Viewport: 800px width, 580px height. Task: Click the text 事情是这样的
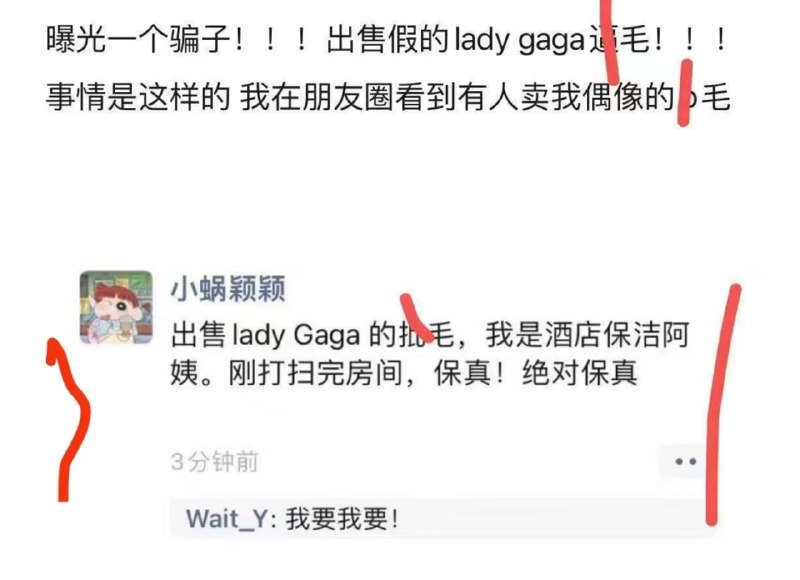pyautogui.click(x=138, y=97)
